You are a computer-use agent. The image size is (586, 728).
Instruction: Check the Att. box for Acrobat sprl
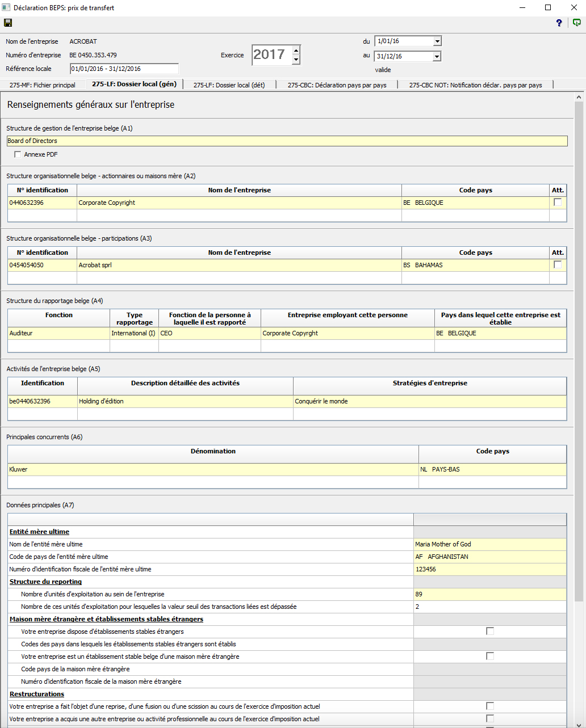(x=558, y=264)
